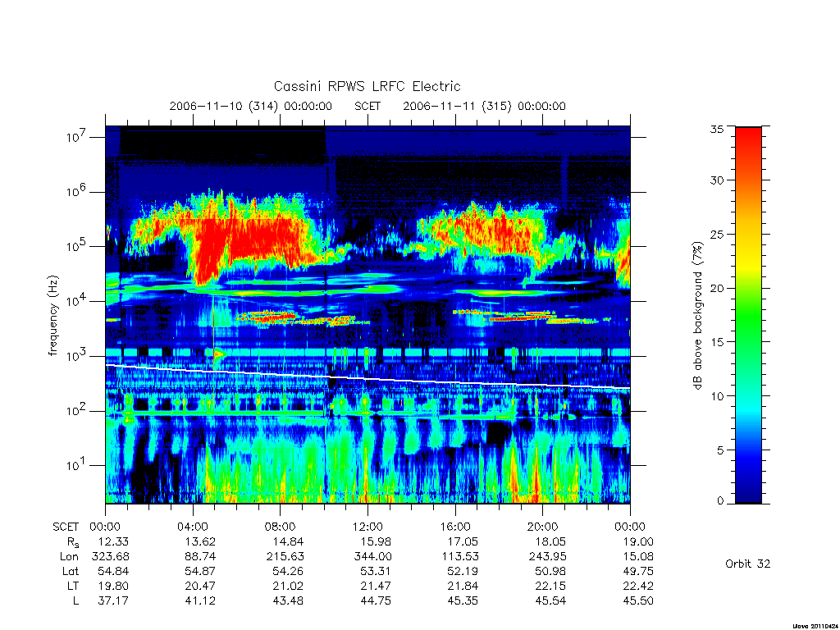Click the 'Orbit 32' label
This screenshot has width=840, height=630.
point(747,564)
